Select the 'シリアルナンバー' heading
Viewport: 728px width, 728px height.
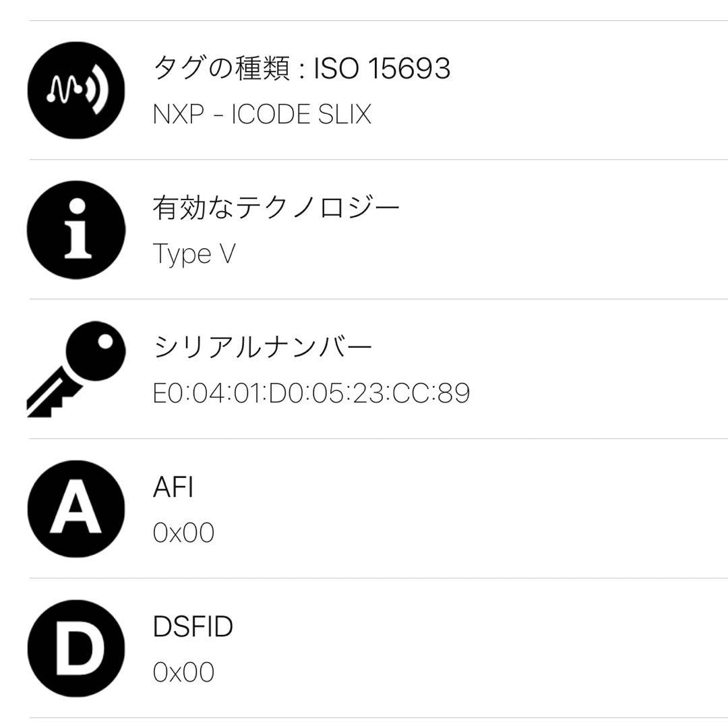[x=263, y=347]
